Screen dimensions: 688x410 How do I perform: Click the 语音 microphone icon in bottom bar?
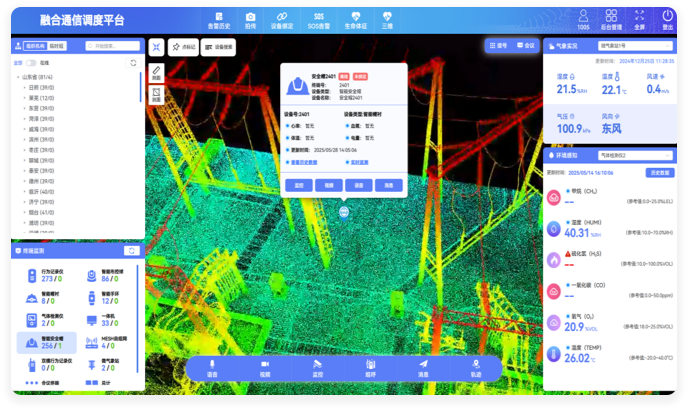pyautogui.click(x=212, y=366)
